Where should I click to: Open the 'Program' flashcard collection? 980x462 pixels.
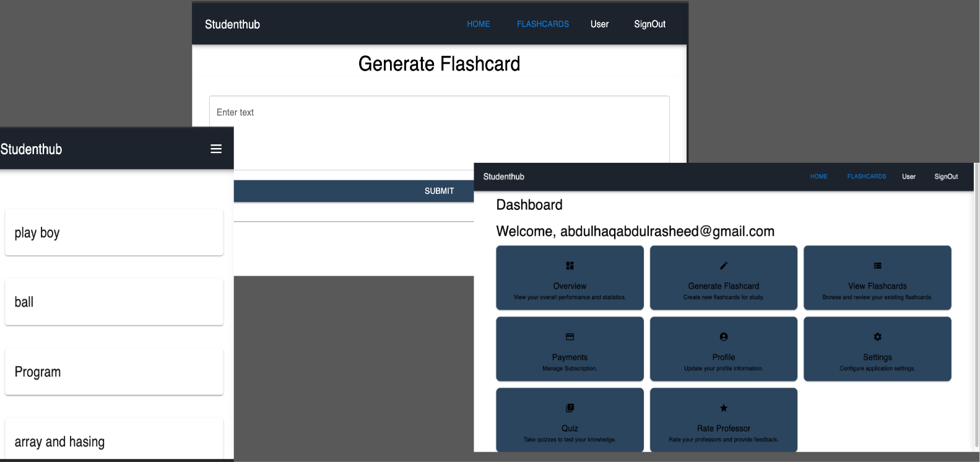tap(114, 372)
